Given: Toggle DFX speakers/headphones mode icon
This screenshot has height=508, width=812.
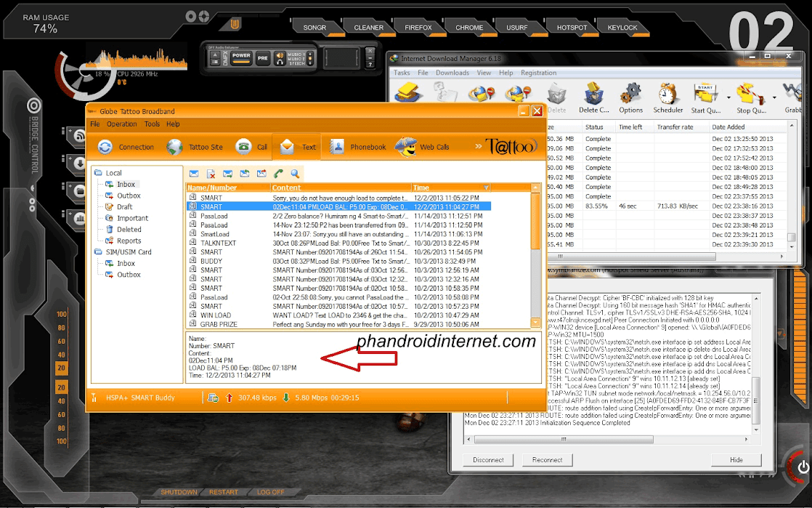Looking at the screenshot, I should click(280, 58).
